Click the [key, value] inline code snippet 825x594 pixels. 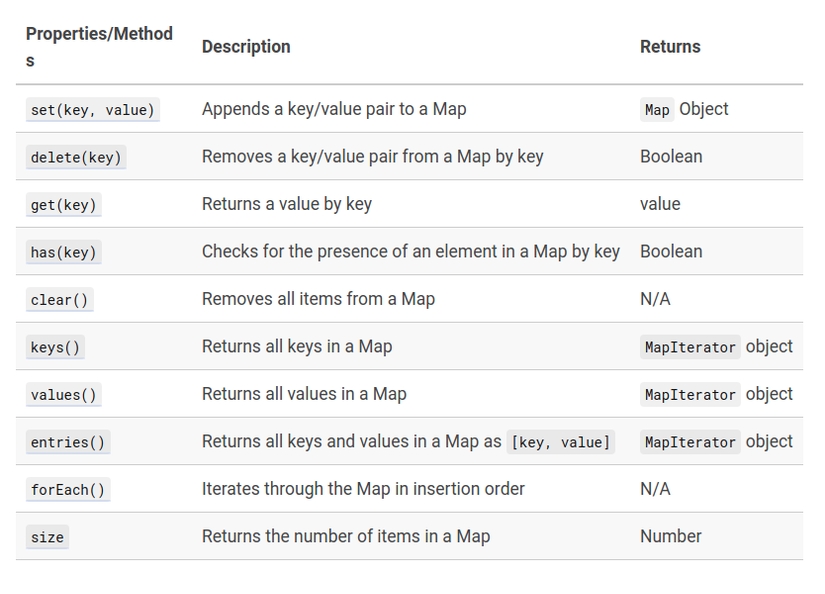[560, 442]
